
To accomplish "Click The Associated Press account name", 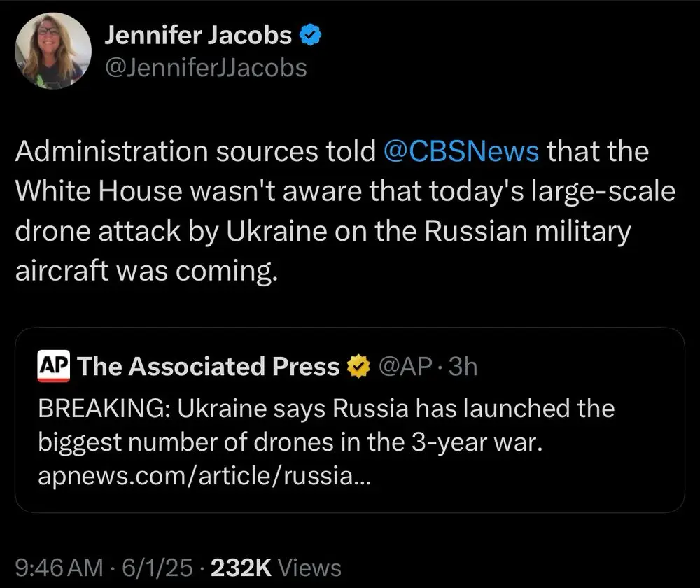I will 209,366.
